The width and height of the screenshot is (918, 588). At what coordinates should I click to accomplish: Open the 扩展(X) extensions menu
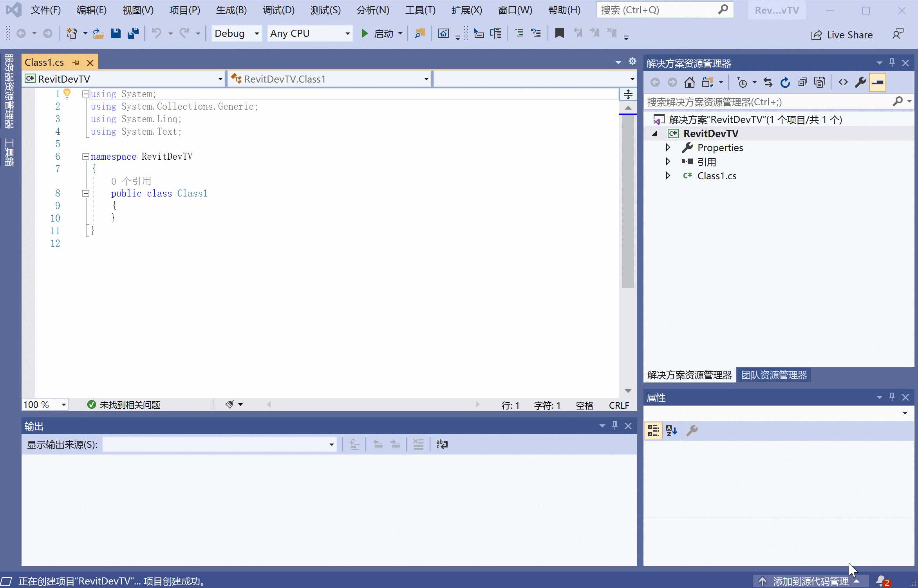(466, 10)
